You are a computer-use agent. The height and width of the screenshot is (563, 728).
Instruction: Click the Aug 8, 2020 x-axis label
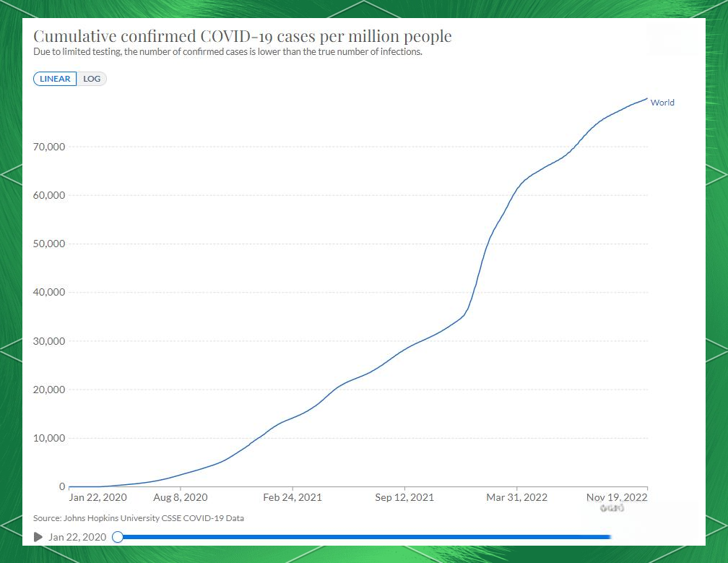point(180,497)
